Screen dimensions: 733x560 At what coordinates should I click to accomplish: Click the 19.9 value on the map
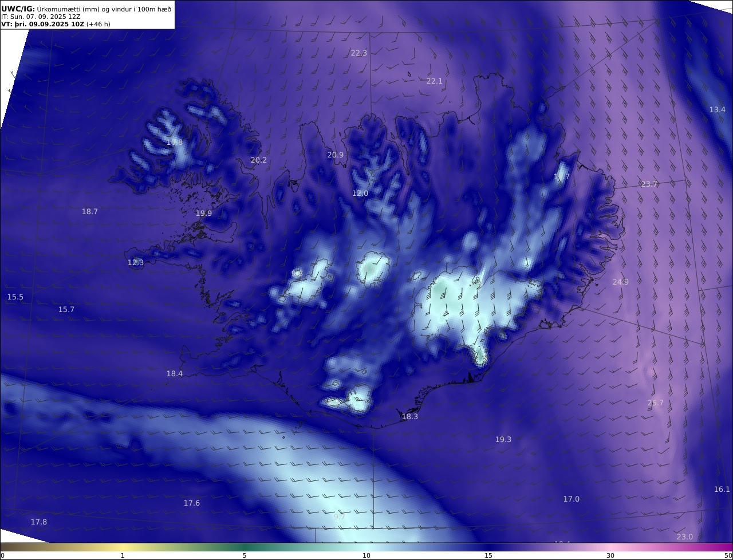point(204,214)
